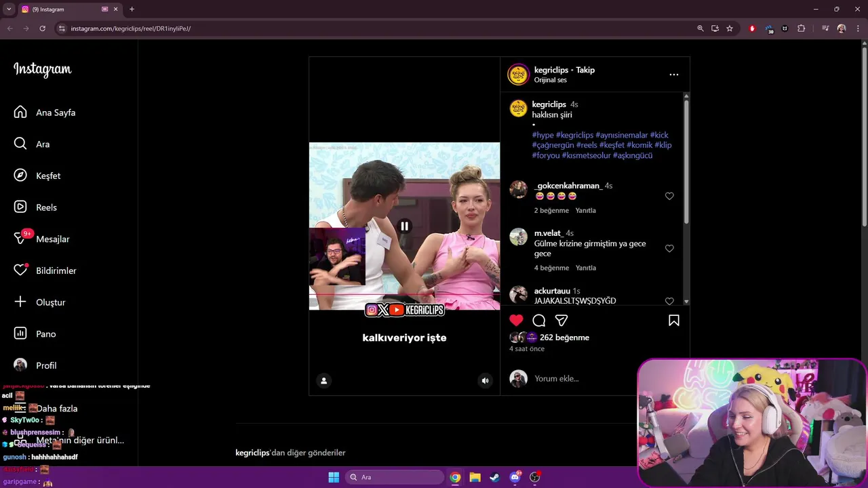Reload the browser page

pyautogui.click(x=42, y=28)
